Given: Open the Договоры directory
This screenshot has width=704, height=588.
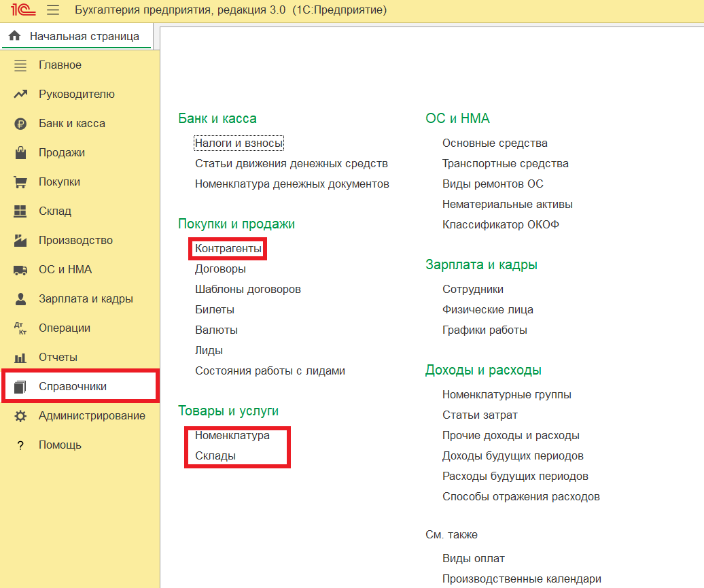Looking at the screenshot, I should [220, 269].
